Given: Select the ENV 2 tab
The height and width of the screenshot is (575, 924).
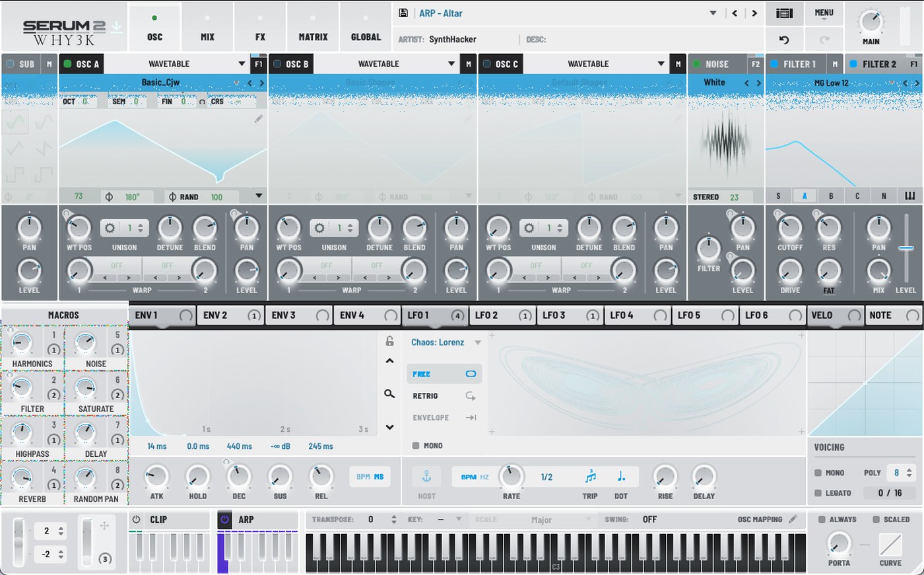Looking at the screenshot, I should pos(230,316).
